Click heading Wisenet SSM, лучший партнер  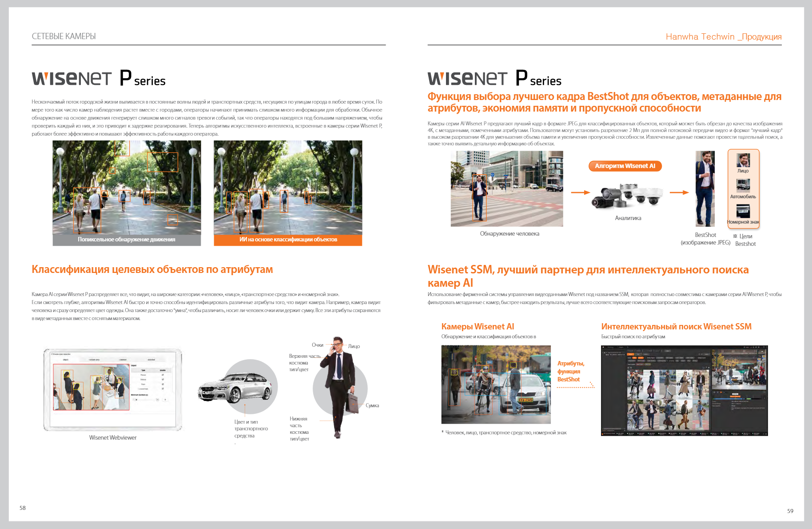[588, 276]
